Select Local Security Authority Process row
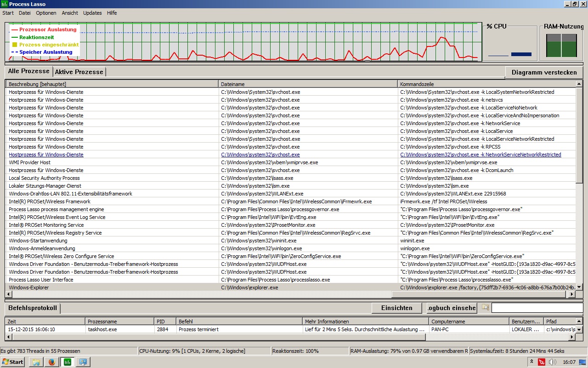588x368 pixels. click(290, 178)
